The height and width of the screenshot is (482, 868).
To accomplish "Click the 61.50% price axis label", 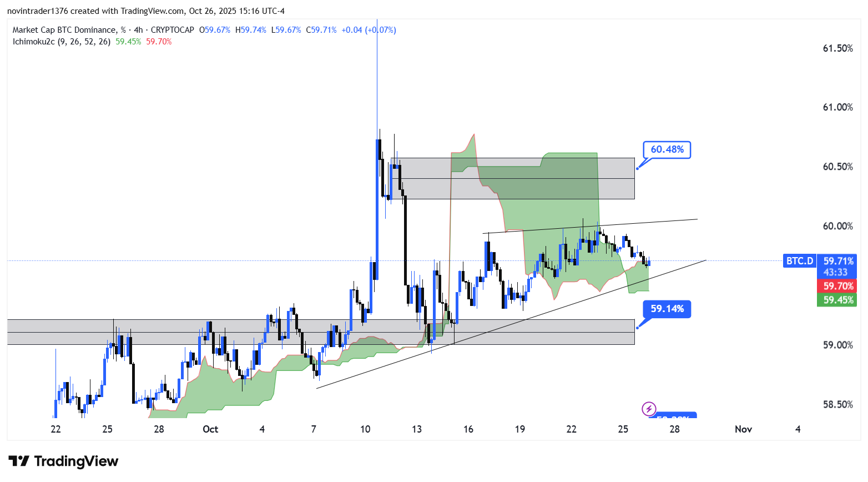I will pyautogui.click(x=837, y=48).
